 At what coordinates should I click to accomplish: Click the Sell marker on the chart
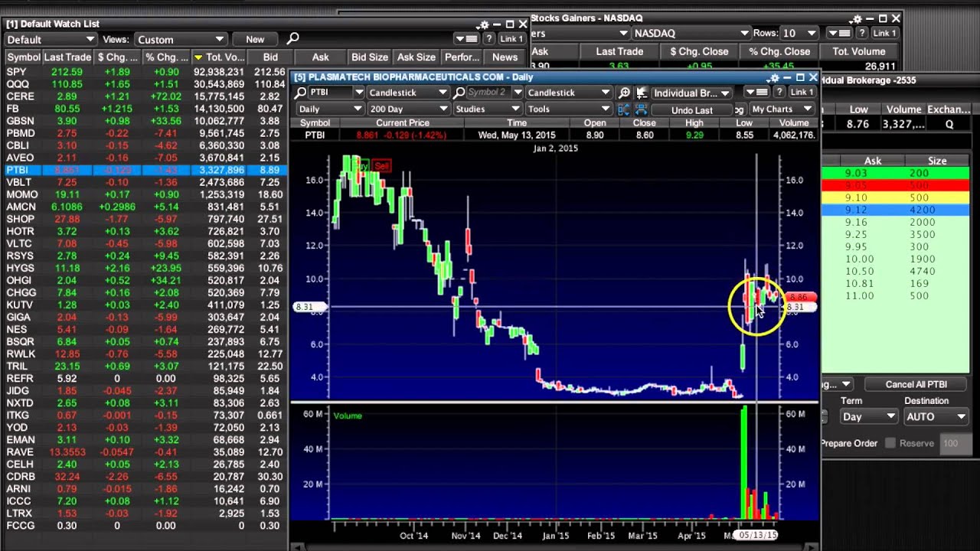(381, 165)
